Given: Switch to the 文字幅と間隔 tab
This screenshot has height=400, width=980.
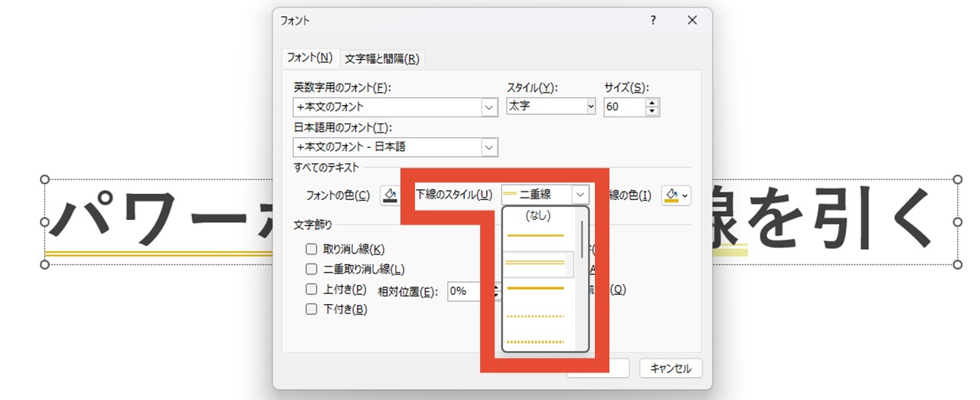Looking at the screenshot, I should (382, 58).
